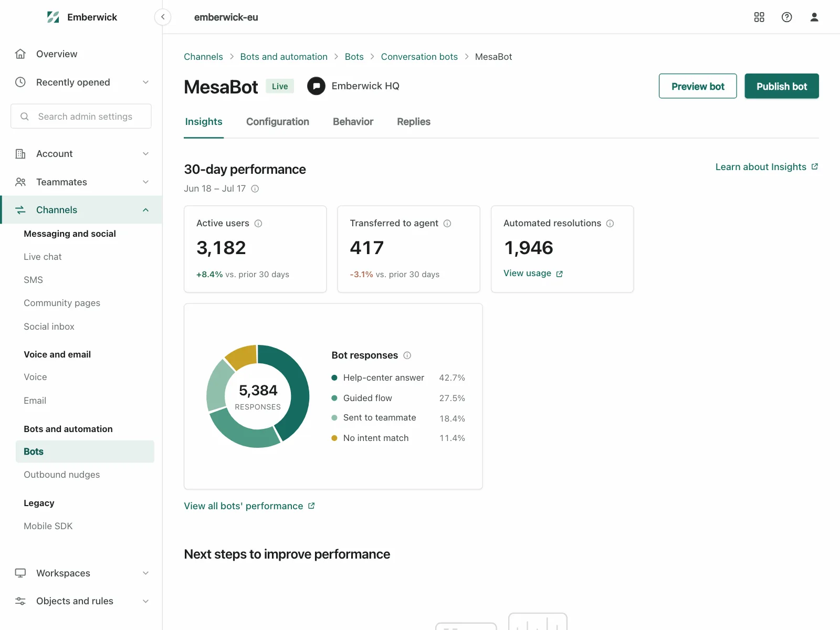Click the Emberwick HQ brand chat icon
Viewport: 840px width, 630px height.
point(316,86)
